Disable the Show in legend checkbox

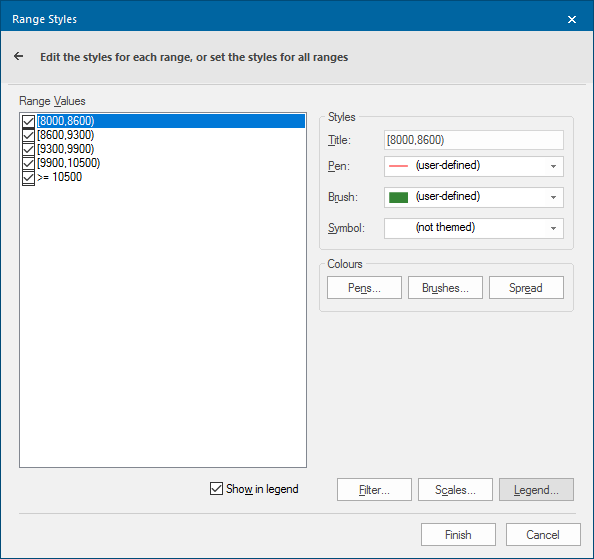pos(216,489)
